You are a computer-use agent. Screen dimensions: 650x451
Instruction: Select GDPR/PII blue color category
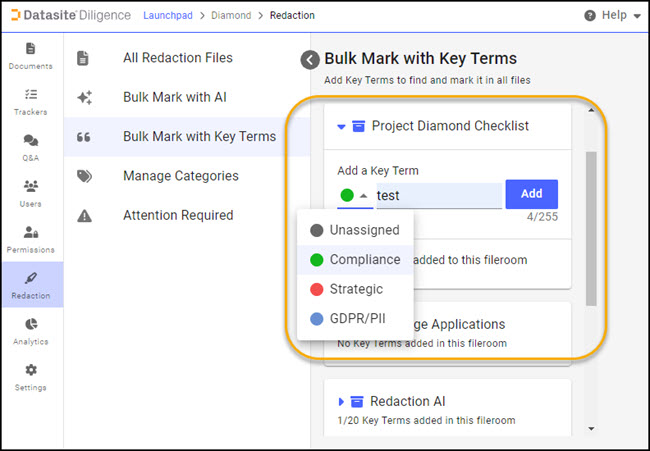(x=350, y=319)
